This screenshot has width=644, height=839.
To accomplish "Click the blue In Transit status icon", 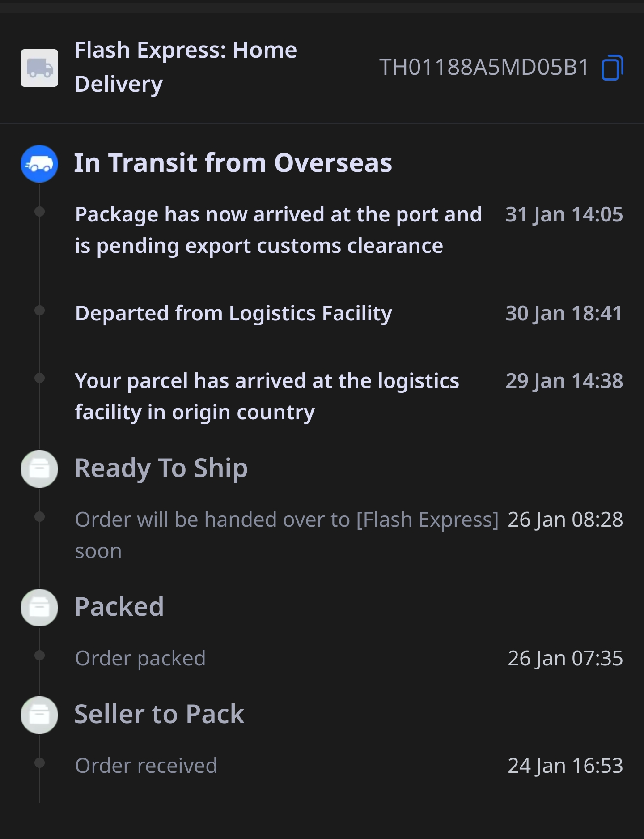I will [39, 164].
